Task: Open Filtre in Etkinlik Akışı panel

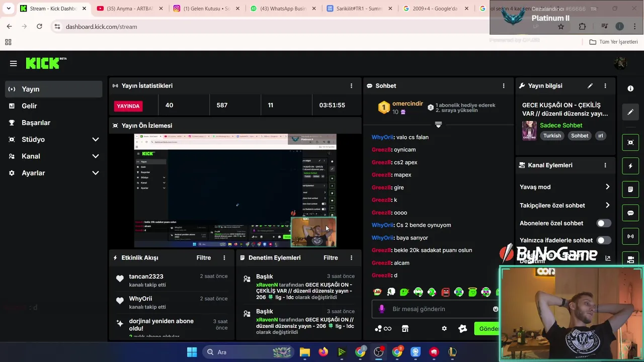Action: 204,257
